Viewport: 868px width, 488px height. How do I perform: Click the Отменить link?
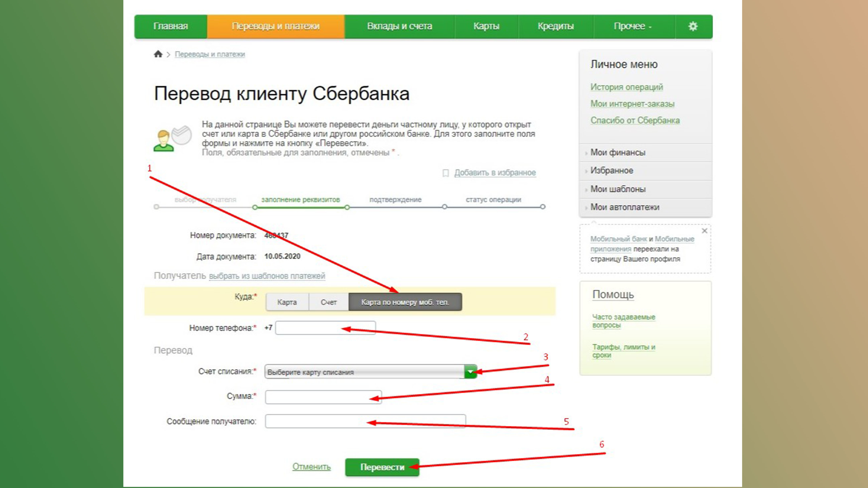click(x=311, y=466)
